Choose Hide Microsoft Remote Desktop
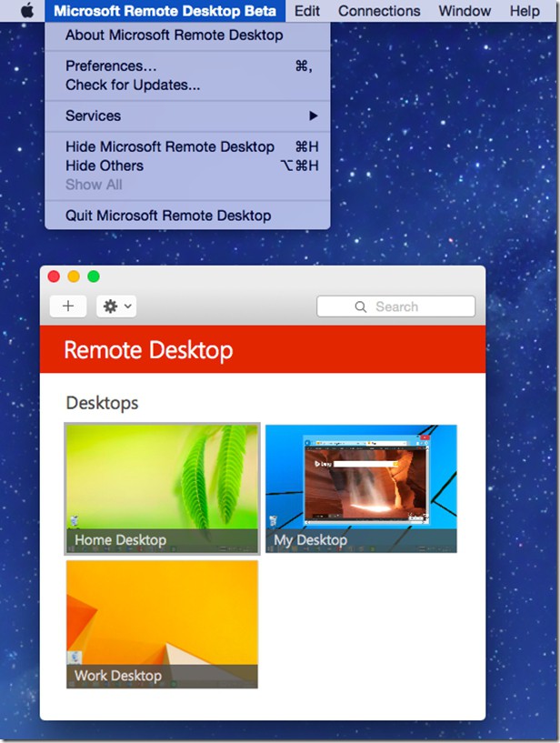This screenshot has width=560, height=743. coord(187,146)
